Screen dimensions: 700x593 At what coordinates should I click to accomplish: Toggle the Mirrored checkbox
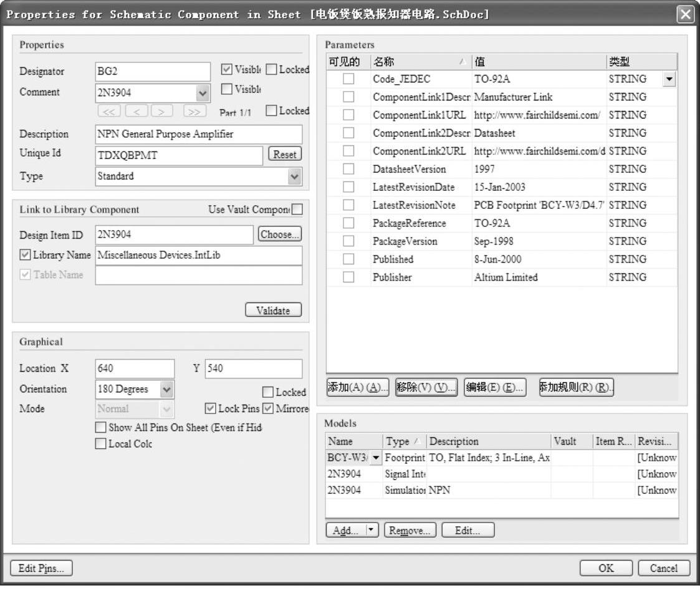click(268, 409)
